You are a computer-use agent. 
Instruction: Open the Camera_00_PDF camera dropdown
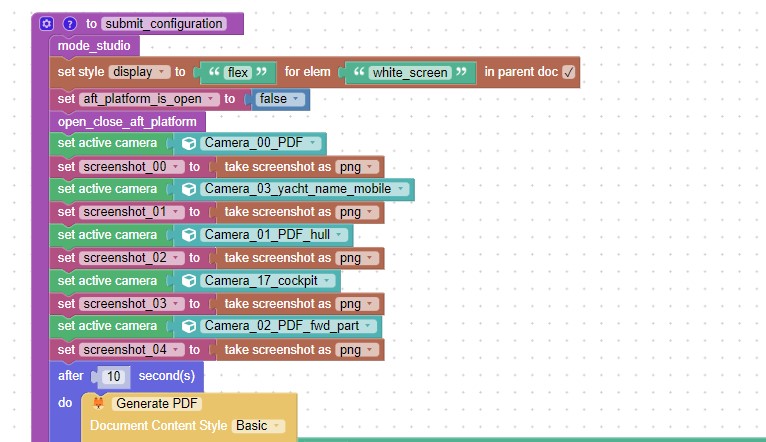(261, 143)
